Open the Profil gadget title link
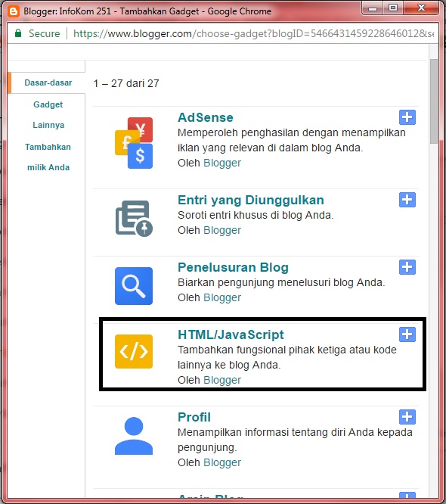This screenshot has width=446, height=504. click(194, 417)
